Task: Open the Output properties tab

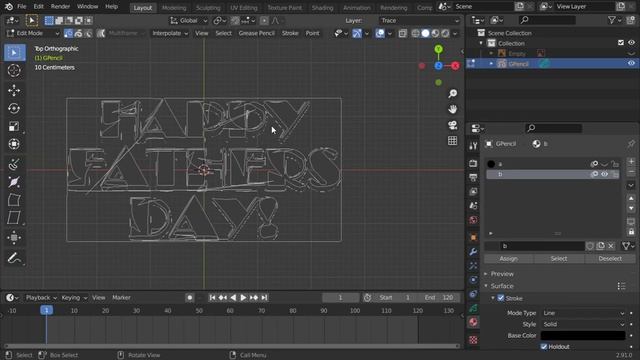Action: (473, 178)
